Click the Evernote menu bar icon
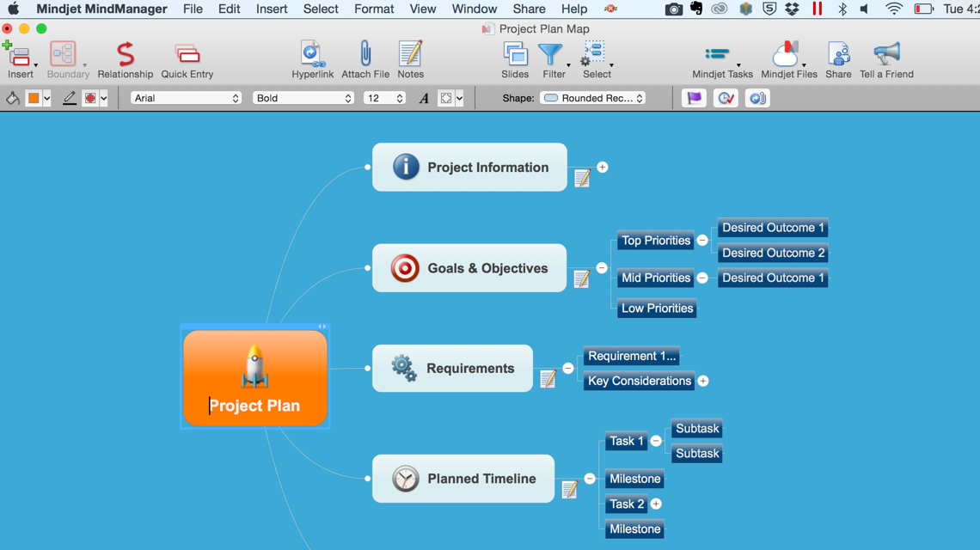The width and height of the screenshot is (980, 550). pos(696,9)
